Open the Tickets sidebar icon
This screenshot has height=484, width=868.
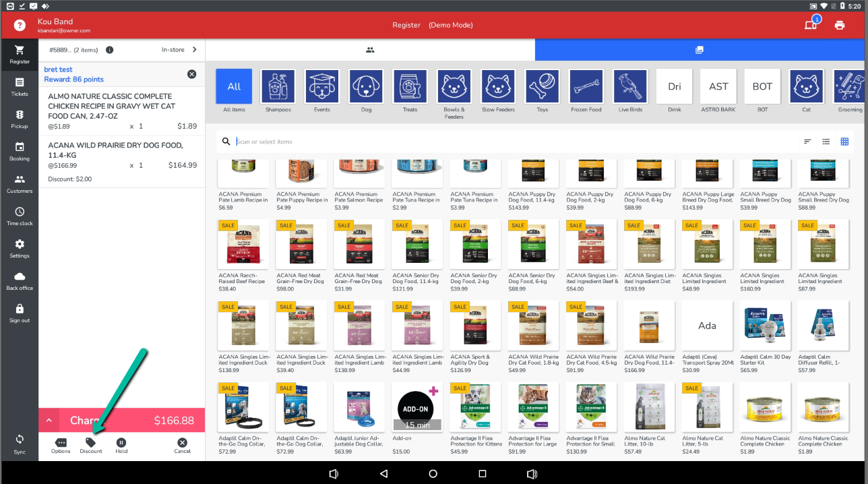[x=20, y=83]
